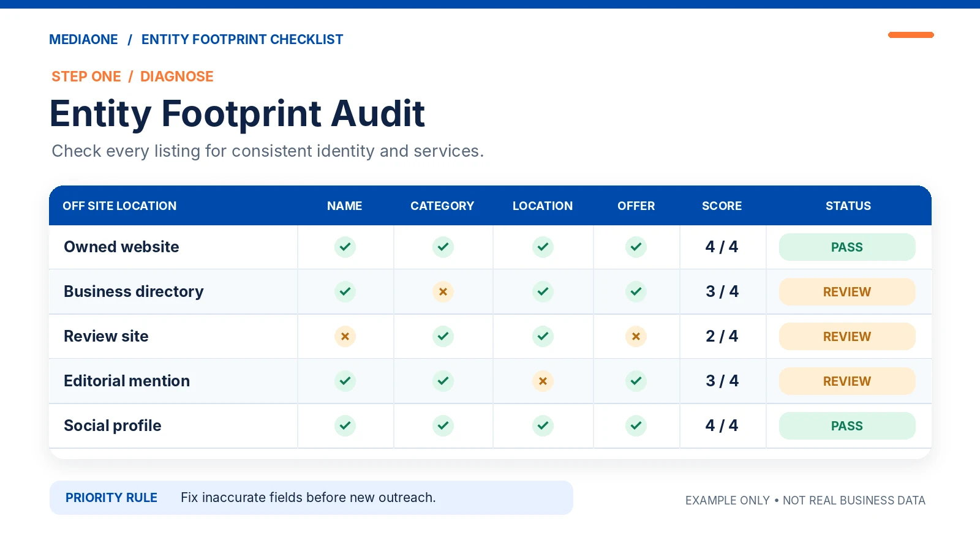Click the 4 / 4 score for Social profile
Viewport: 980px width, 551px height.
(x=722, y=425)
